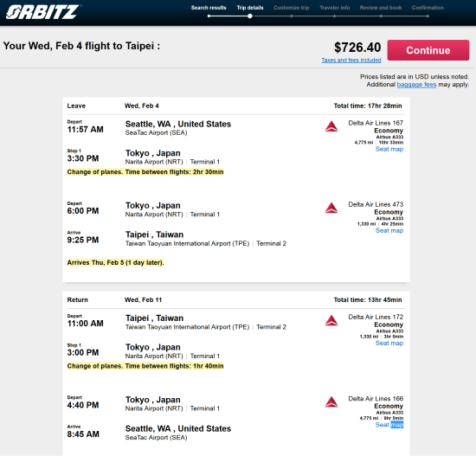Select the Confirmation step
Viewport: 476px width, 456px height.
428,8
